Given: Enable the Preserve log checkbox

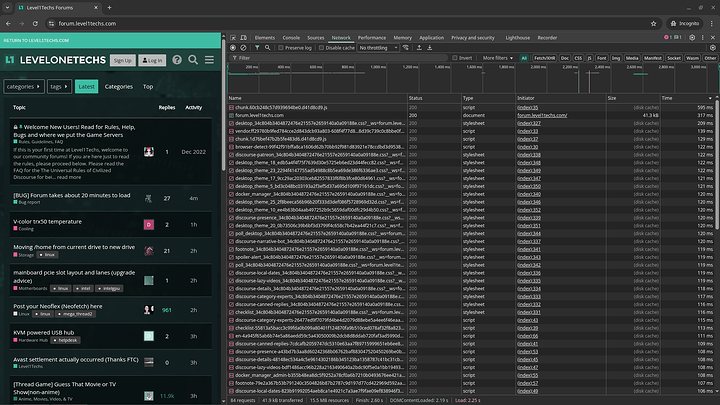Looking at the screenshot, I should 280,47.
